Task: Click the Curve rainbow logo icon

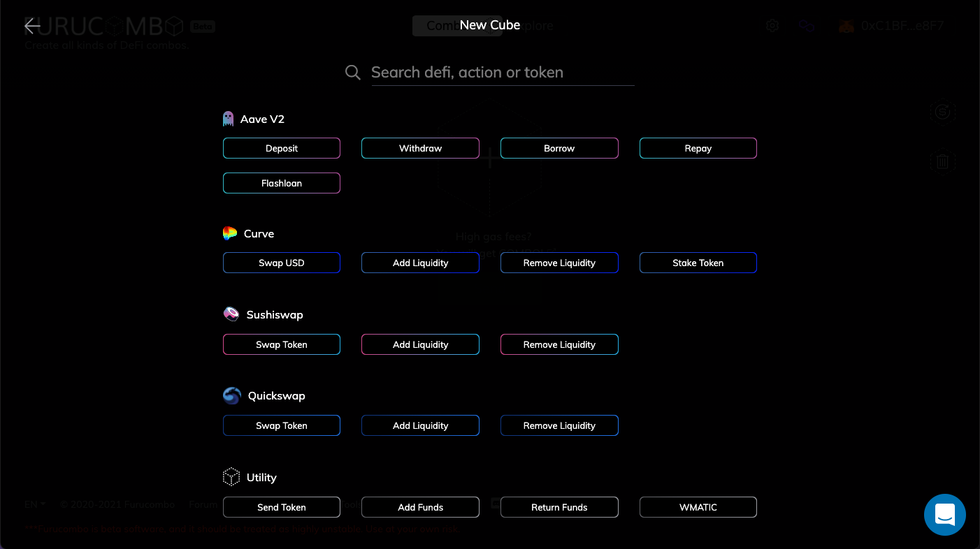Action: tap(230, 233)
